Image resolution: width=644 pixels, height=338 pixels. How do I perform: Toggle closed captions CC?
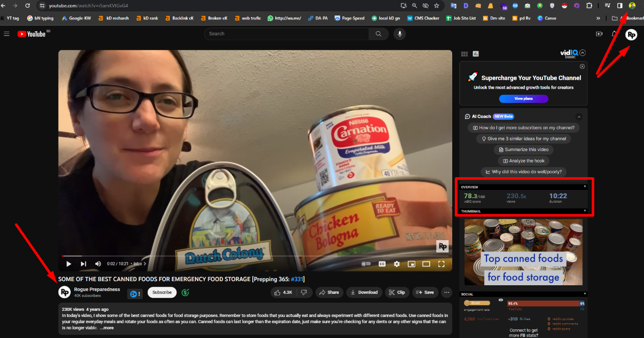381,264
